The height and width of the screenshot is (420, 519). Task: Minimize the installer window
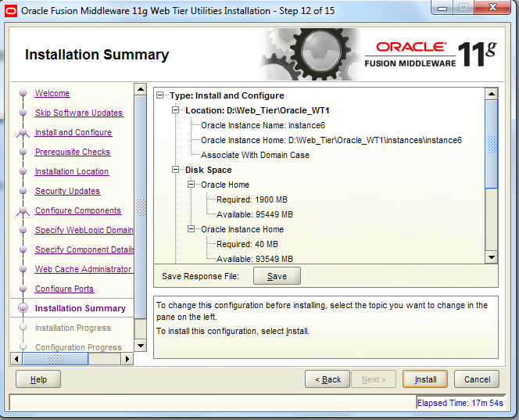442,9
